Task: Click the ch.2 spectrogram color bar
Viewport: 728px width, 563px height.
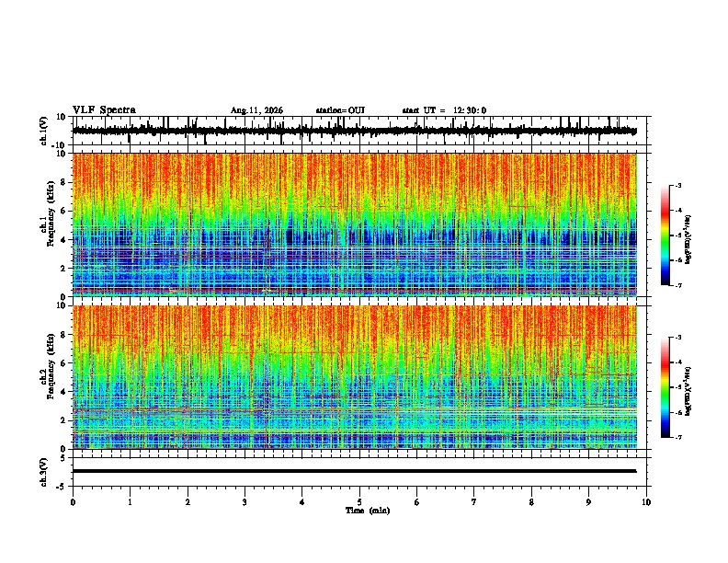Action: [x=665, y=387]
